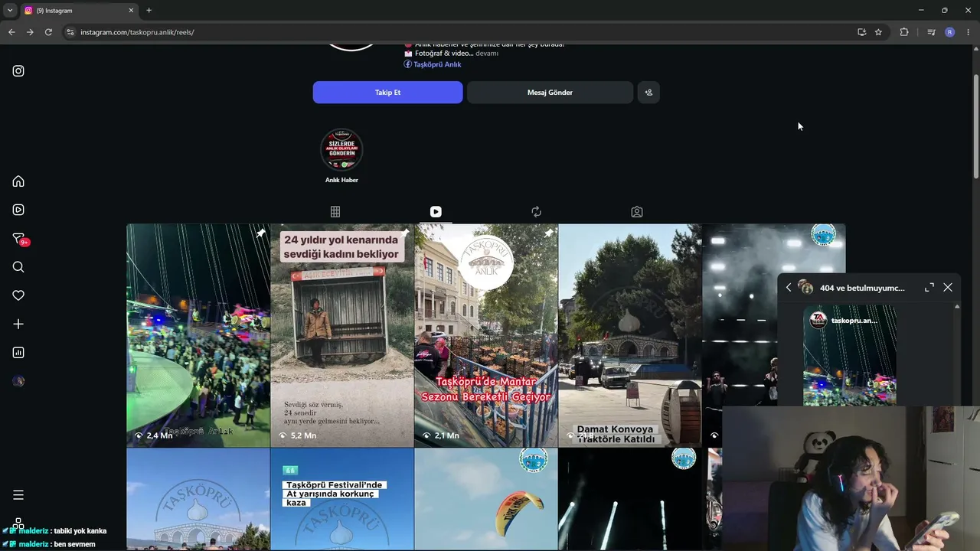Click the suggest similar accounts icon button
This screenshot has width=980, height=551.
point(648,93)
